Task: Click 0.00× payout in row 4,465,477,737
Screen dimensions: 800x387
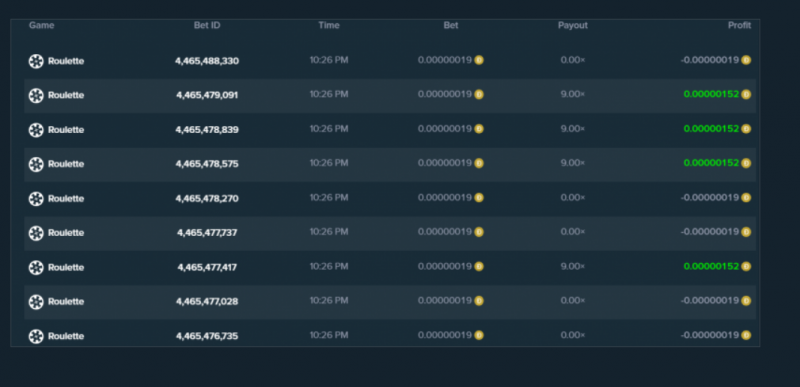Action: [x=573, y=232]
